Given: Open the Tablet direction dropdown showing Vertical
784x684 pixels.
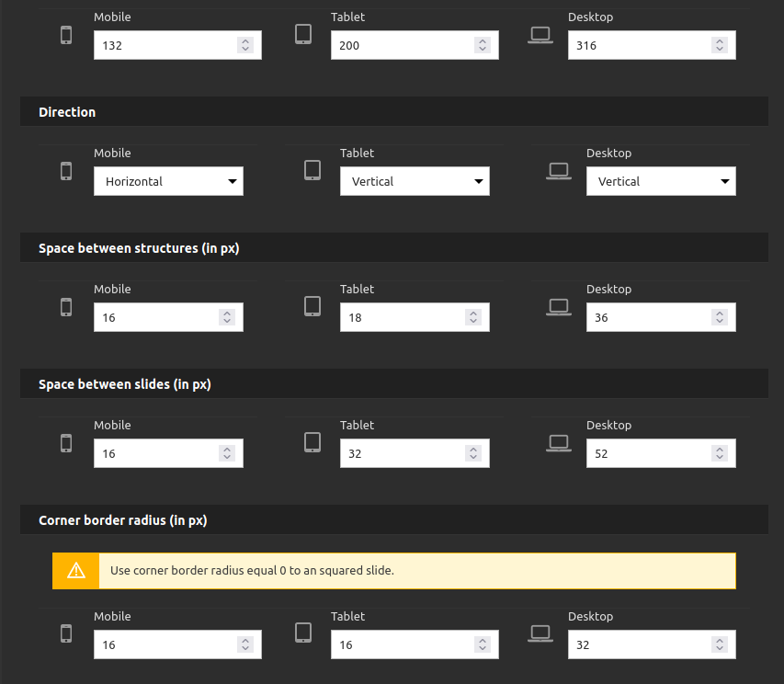Looking at the screenshot, I should click(x=415, y=181).
